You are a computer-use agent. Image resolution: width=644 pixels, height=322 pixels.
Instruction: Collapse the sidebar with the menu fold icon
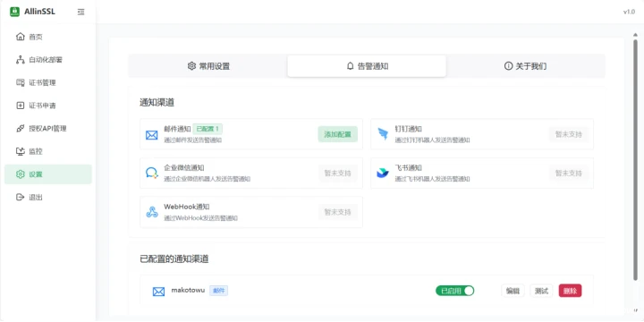pyautogui.click(x=80, y=12)
